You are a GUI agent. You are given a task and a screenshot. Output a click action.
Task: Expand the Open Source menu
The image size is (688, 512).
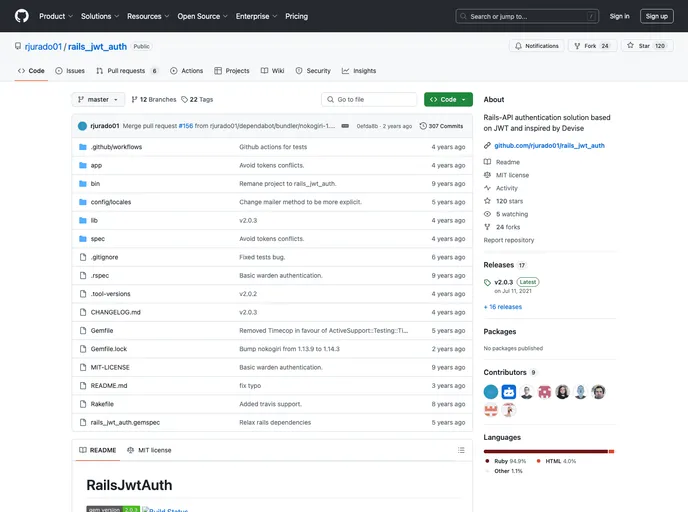tap(202, 16)
